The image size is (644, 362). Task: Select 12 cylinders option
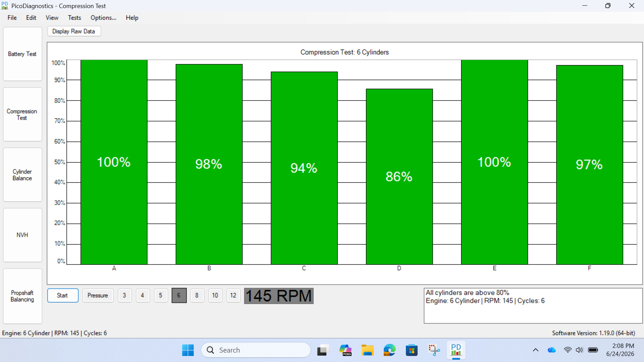(233, 295)
